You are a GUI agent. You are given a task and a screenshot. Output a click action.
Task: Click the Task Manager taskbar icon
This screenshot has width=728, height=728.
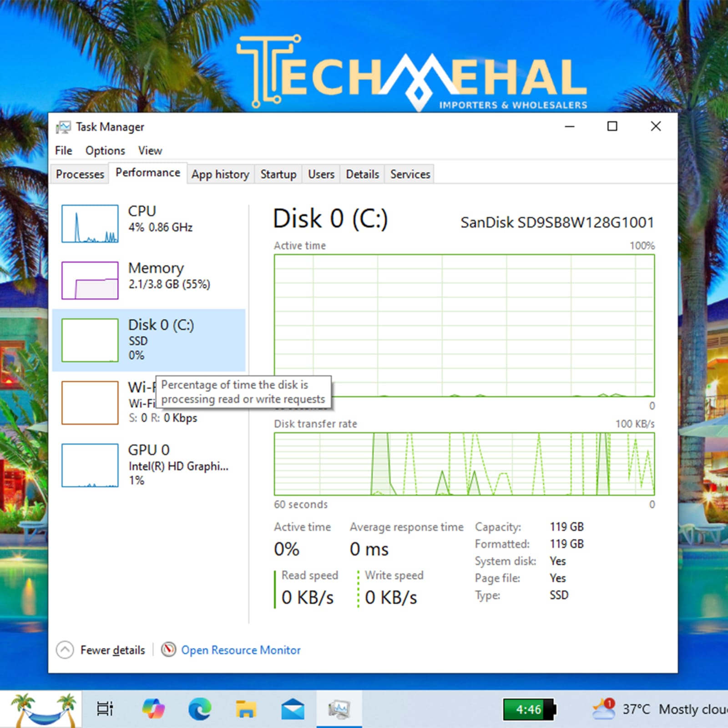339,709
